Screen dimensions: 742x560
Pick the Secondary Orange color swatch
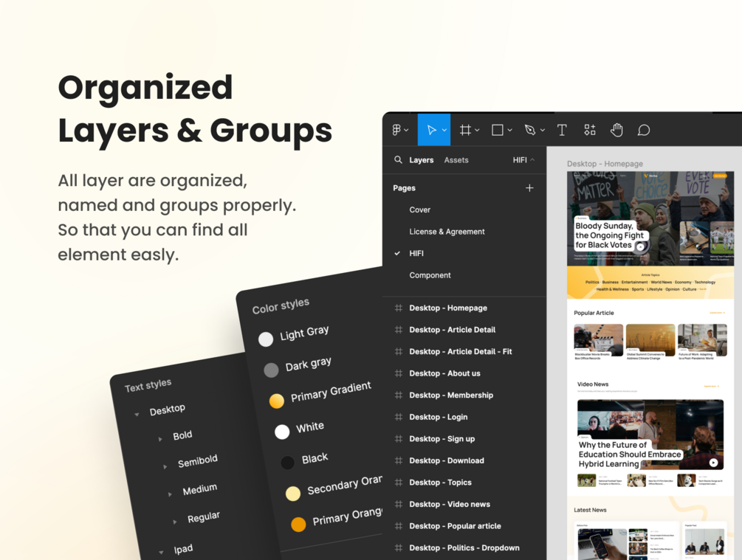click(x=293, y=494)
